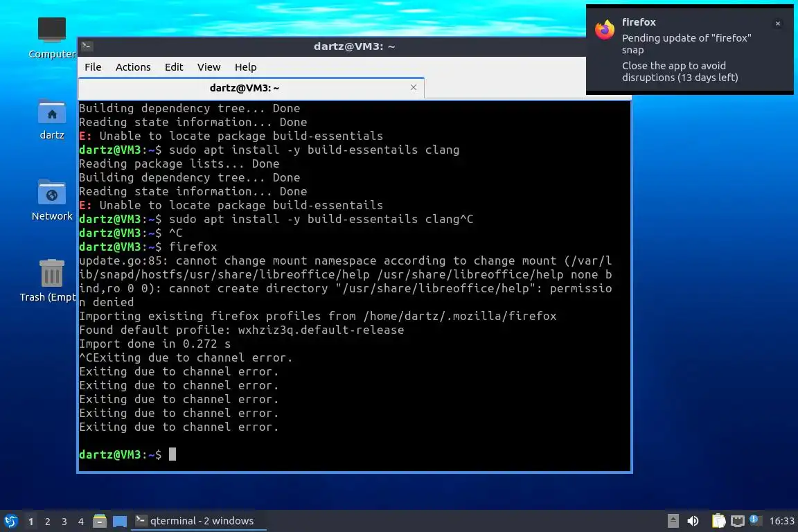Open the Edit menu in qterminal

click(174, 67)
